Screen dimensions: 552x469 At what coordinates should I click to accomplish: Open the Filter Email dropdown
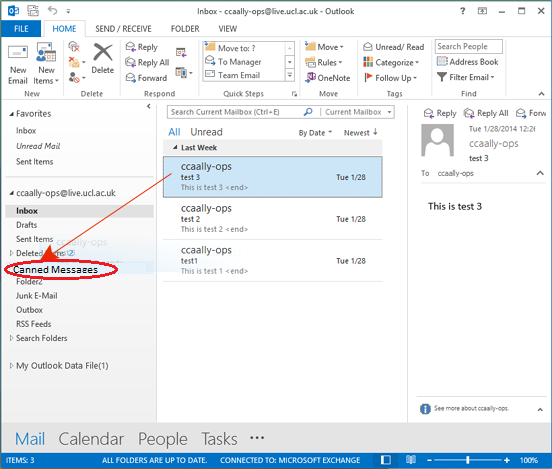[466, 77]
